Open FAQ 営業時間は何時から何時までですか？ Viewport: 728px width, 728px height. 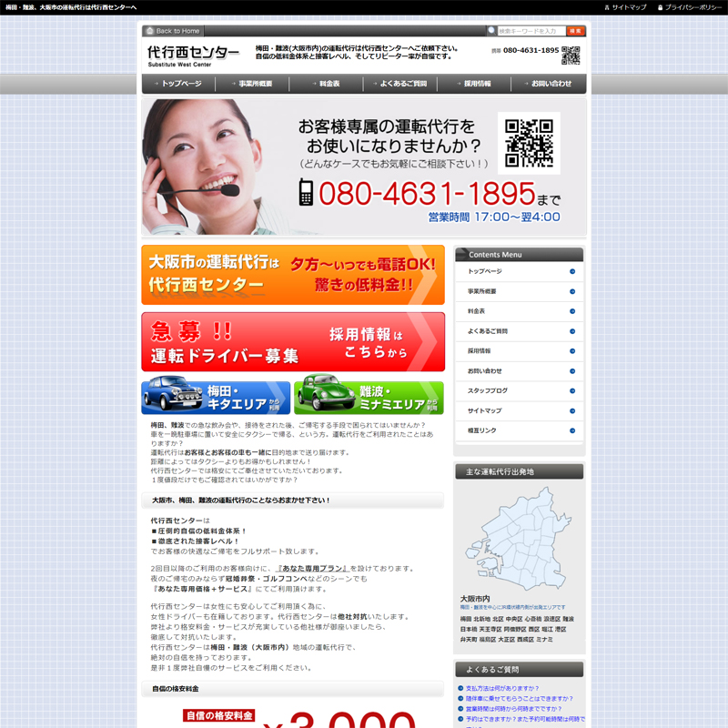(514, 709)
